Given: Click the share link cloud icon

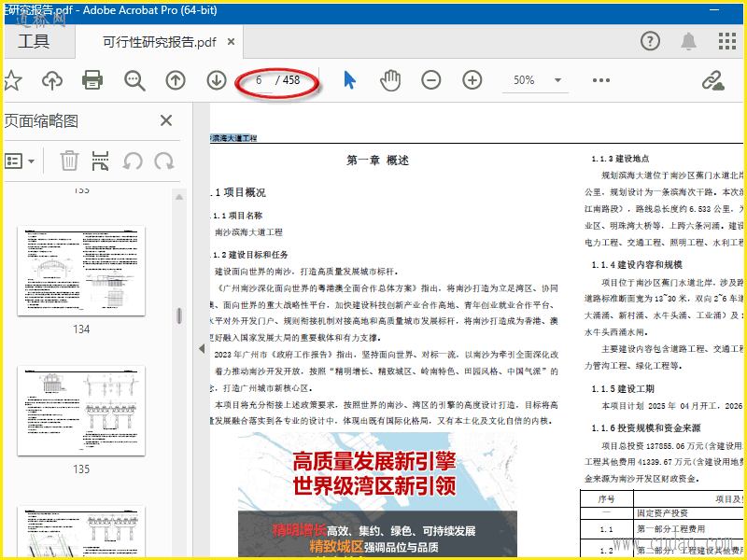Looking at the screenshot, I should pos(712,80).
